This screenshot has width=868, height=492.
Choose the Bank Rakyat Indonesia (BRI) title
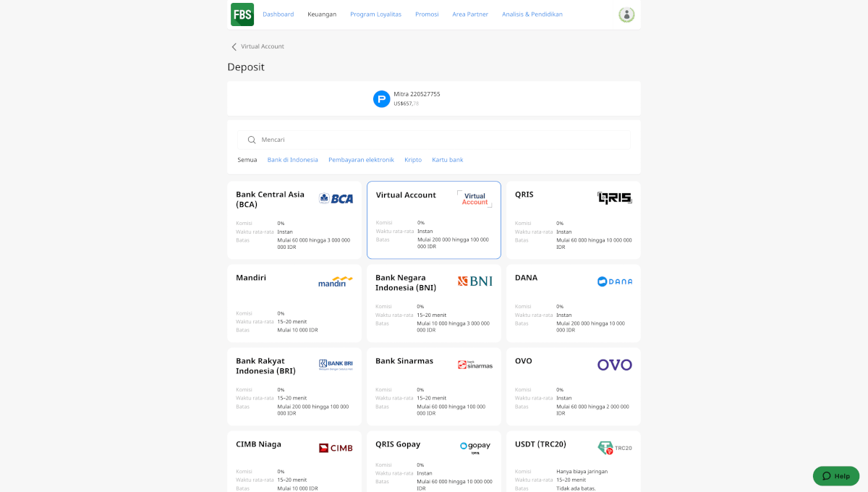266,366
